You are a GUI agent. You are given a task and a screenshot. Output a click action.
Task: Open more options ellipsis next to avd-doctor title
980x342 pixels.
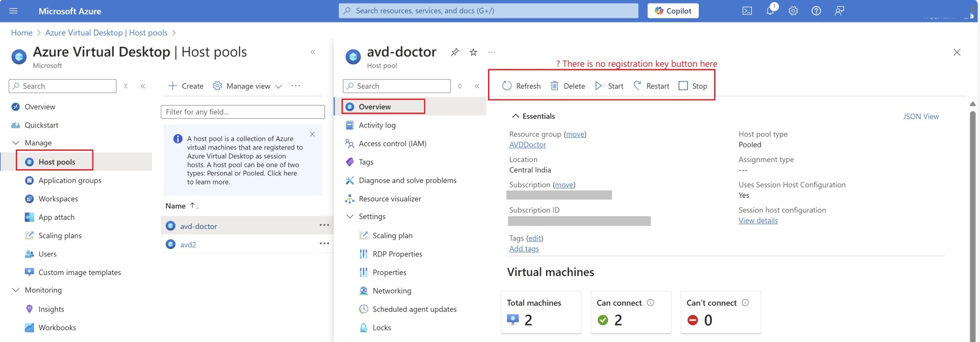pos(492,52)
